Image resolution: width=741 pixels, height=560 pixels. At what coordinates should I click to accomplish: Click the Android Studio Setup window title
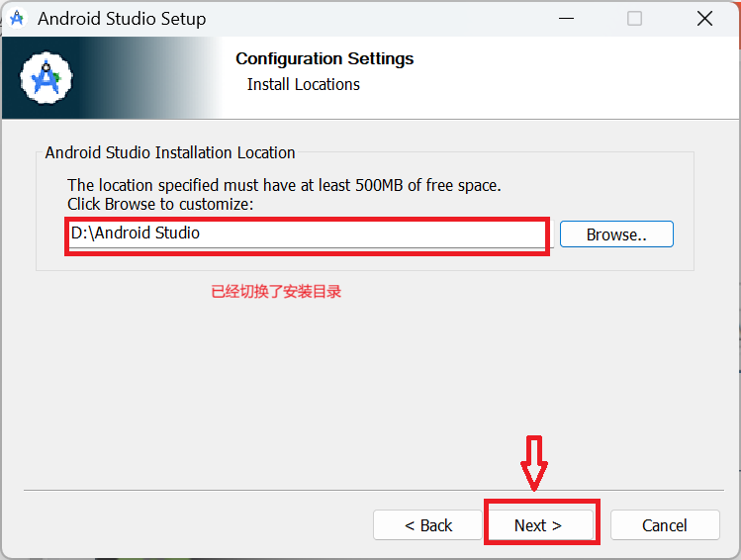[x=122, y=19]
